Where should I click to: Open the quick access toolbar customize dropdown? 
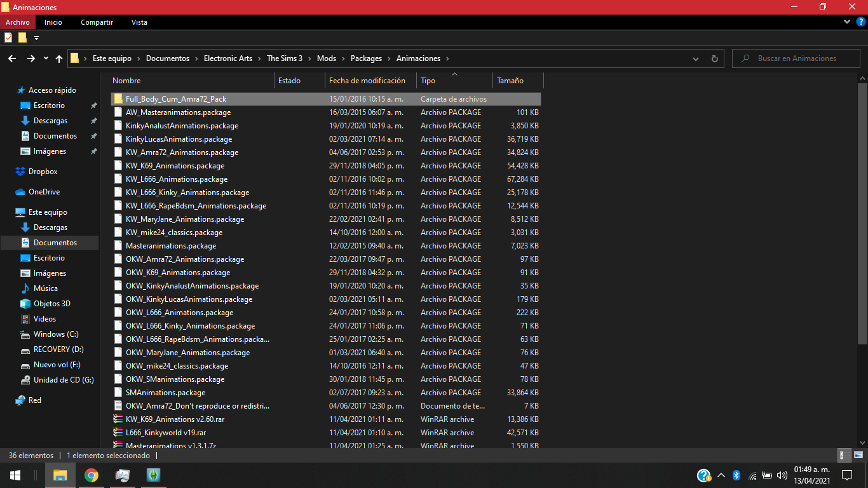pyautogui.click(x=36, y=38)
